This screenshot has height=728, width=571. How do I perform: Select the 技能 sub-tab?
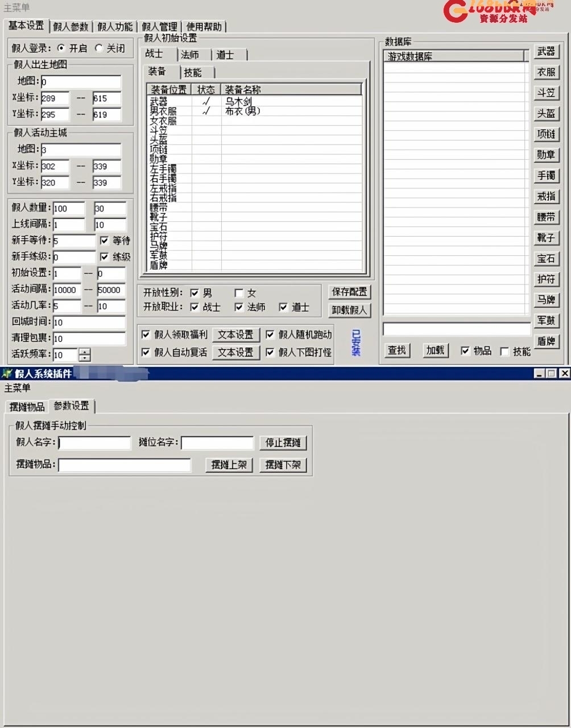193,72
